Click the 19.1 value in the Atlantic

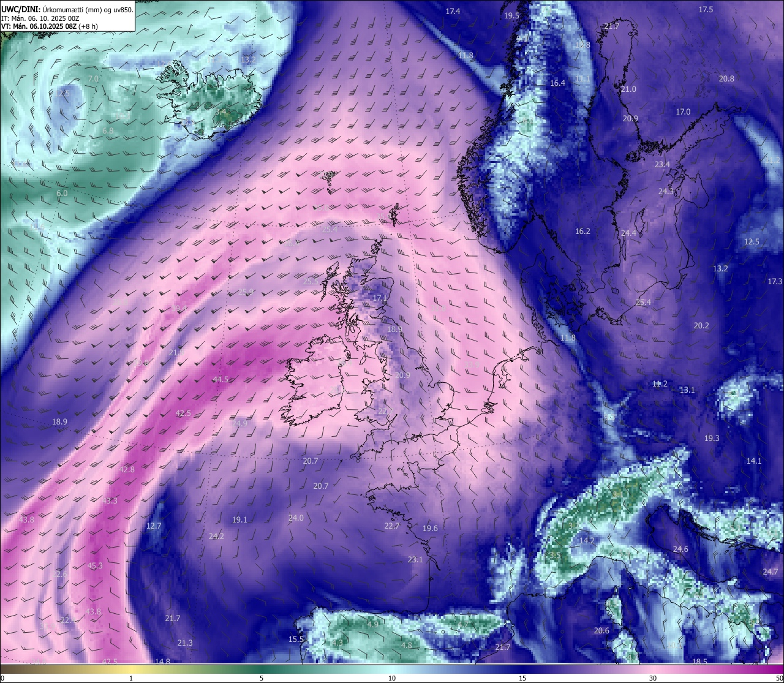pos(239,519)
